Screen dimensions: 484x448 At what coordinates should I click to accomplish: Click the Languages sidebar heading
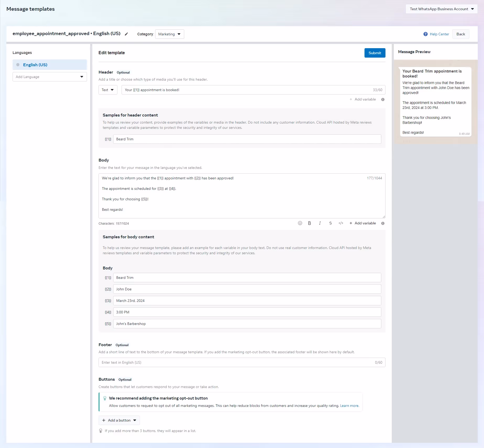22,53
